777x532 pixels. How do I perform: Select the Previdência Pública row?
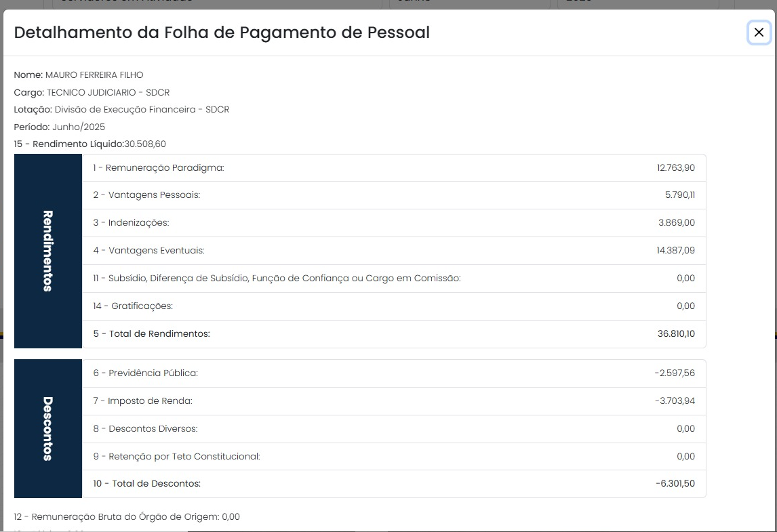coord(393,373)
